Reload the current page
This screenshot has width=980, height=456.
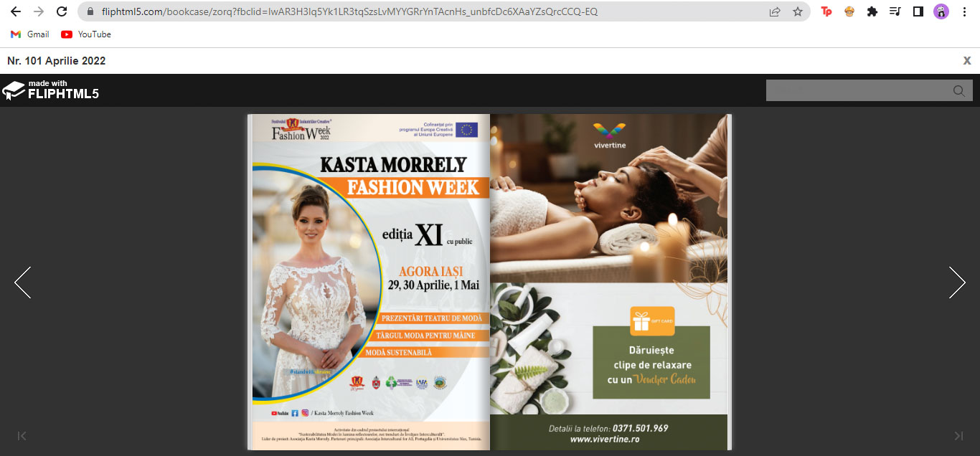click(x=62, y=11)
